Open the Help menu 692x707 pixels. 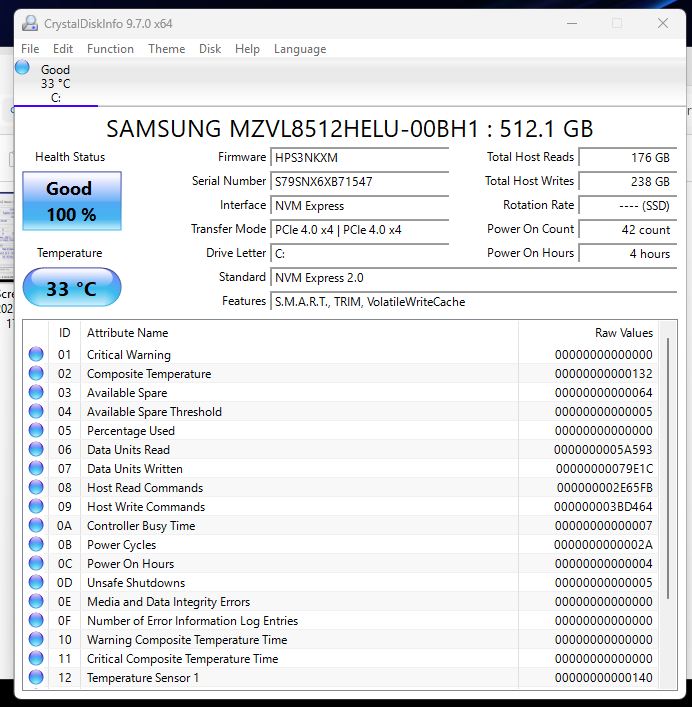(x=247, y=49)
